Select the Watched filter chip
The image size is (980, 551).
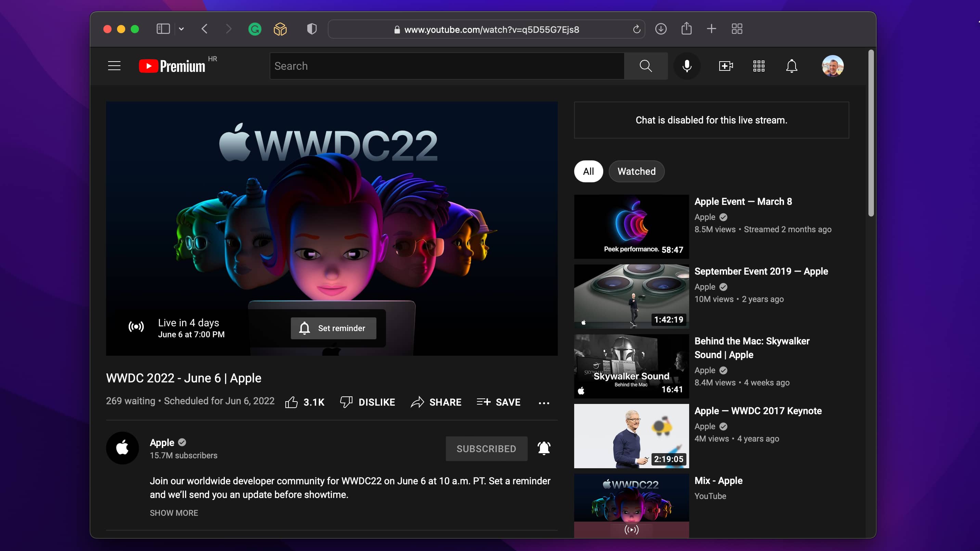pos(636,171)
